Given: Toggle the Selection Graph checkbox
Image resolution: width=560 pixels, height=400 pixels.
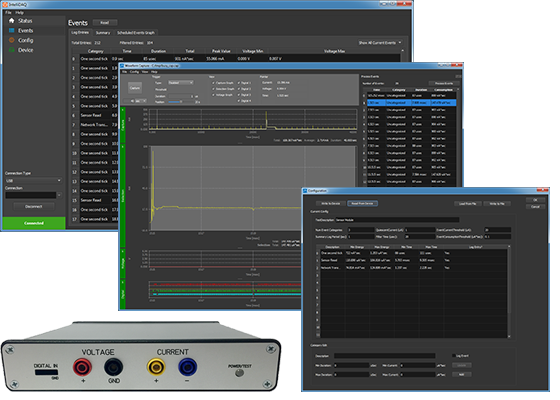Looking at the screenshot, I should click(214, 89).
